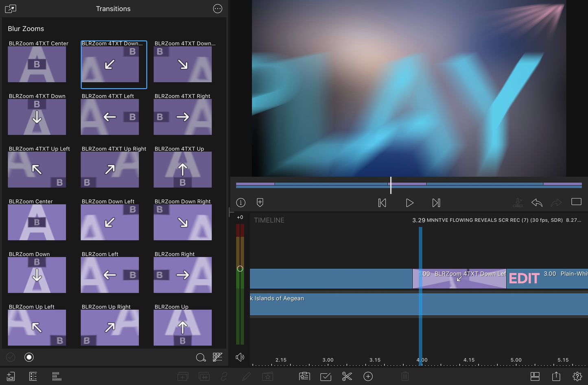Undo the last edit
This screenshot has height=385, width=588.
pos(537,203)
